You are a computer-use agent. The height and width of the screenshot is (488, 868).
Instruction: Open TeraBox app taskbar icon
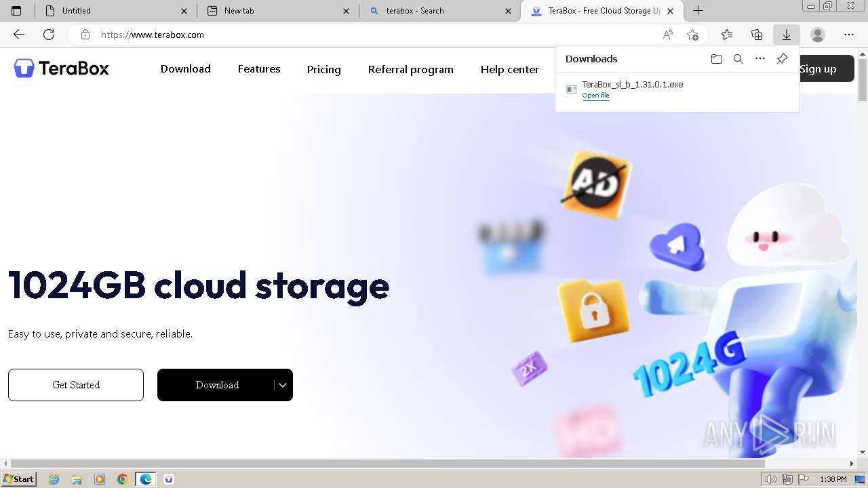[169, 479]
